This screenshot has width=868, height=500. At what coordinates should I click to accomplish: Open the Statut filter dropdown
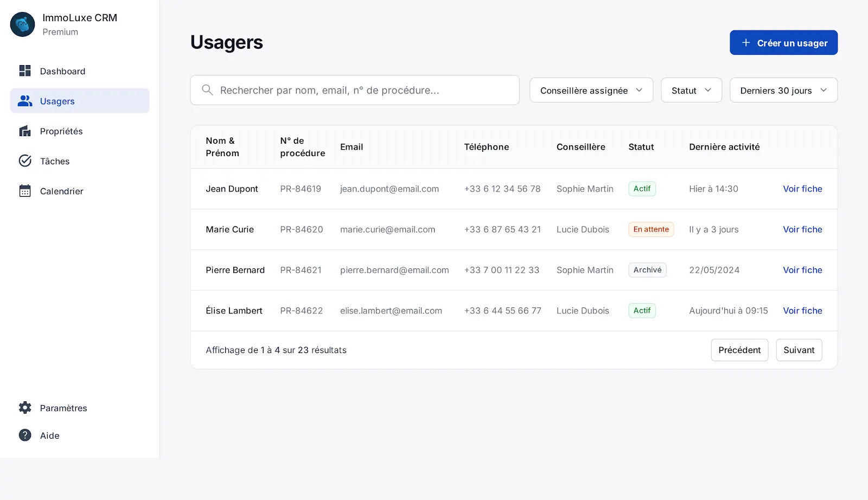[x=691, y=91]
